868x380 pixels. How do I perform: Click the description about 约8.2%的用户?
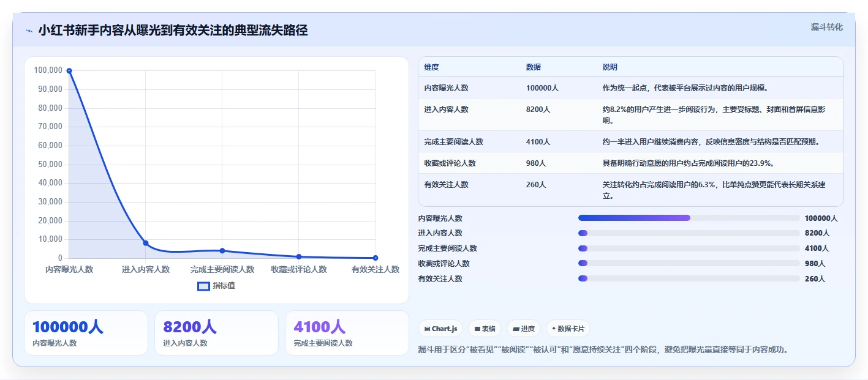714,115
